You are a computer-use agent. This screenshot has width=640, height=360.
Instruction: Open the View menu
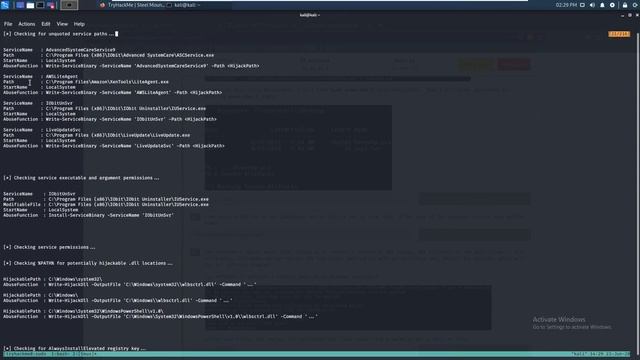click(x=62, y=24)
